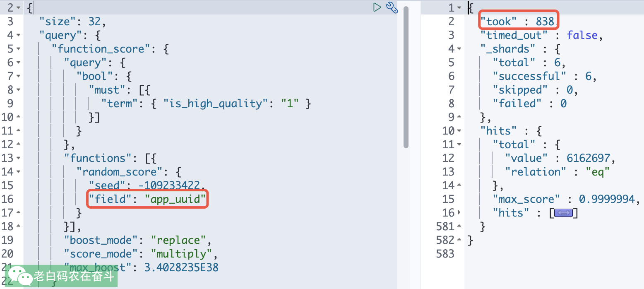Viewport: 644px width, 289px height.
Task: Open the wrench settings menu icon
Action: point(392,7)
